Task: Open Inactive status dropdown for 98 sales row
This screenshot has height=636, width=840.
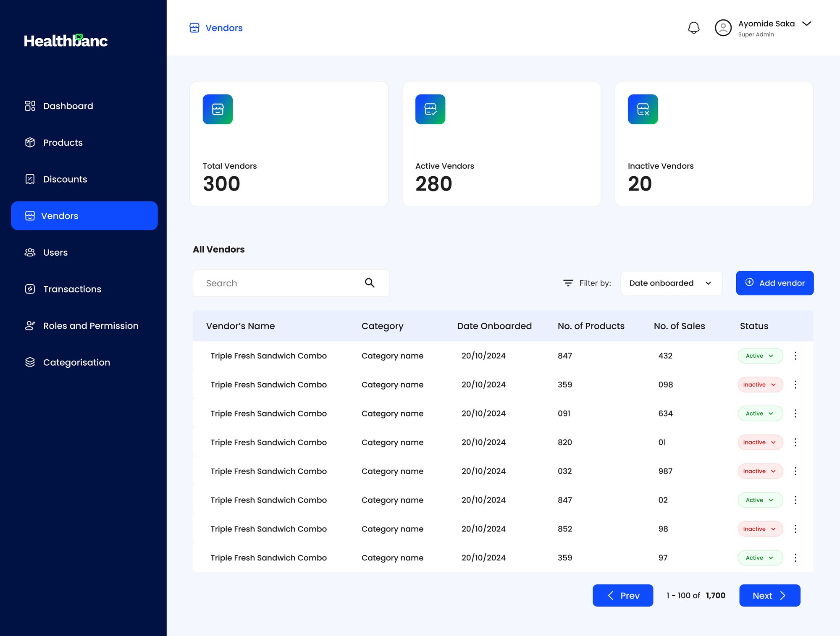Action: (760, 529)
